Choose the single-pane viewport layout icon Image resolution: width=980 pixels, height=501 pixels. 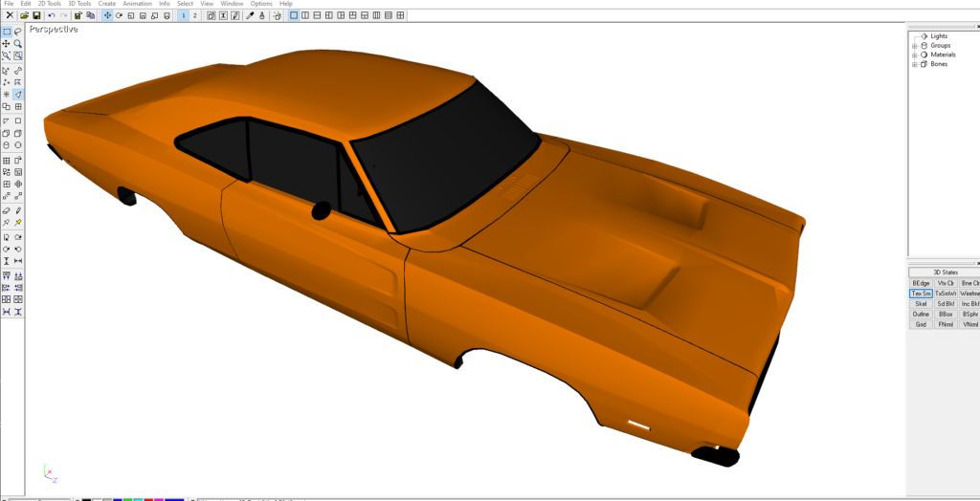(294, 16)
